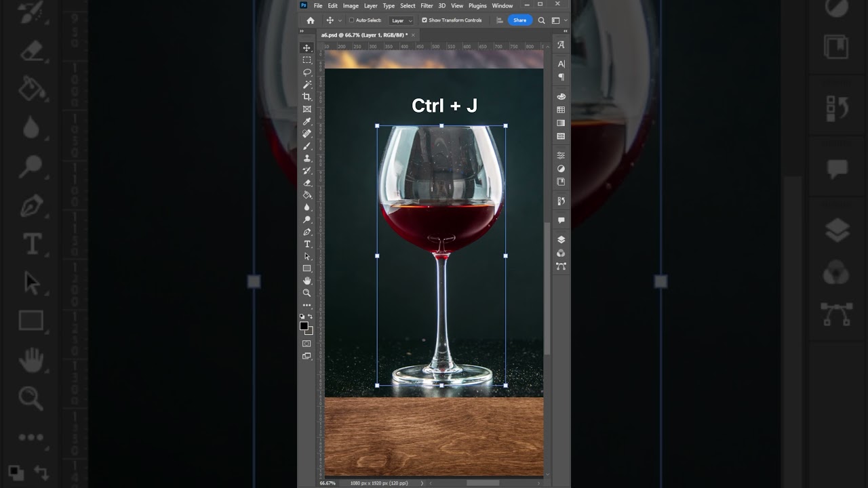Select the a6.psd document tab
The height and width of the screenshot is (488, 868).
click(363, 35)
